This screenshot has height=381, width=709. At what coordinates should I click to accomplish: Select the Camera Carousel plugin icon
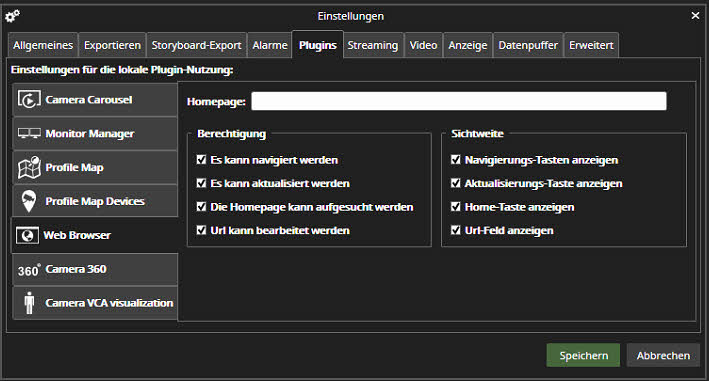[x=29, y=99]
